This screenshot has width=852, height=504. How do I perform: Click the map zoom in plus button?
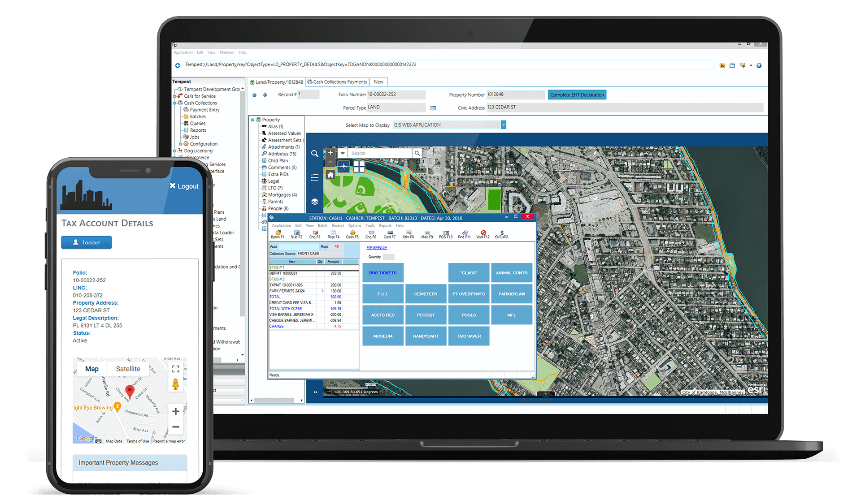(x=330, y=153)
